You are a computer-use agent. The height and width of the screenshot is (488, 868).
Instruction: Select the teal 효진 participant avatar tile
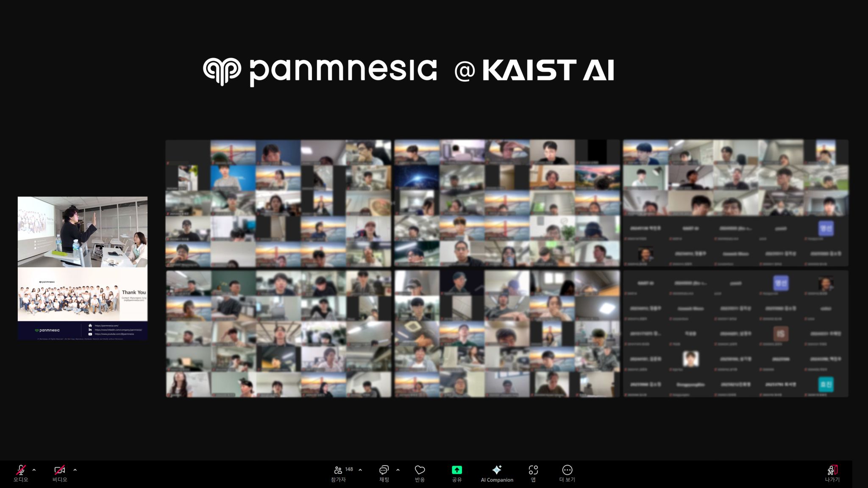[826, 385]
